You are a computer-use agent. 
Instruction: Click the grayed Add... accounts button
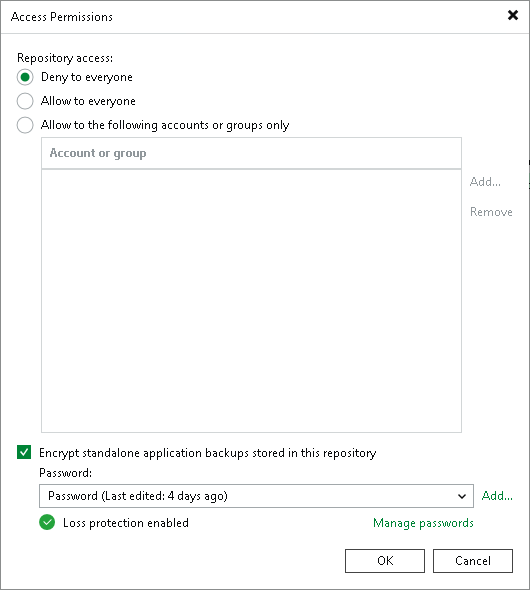[x=485, y=182]
